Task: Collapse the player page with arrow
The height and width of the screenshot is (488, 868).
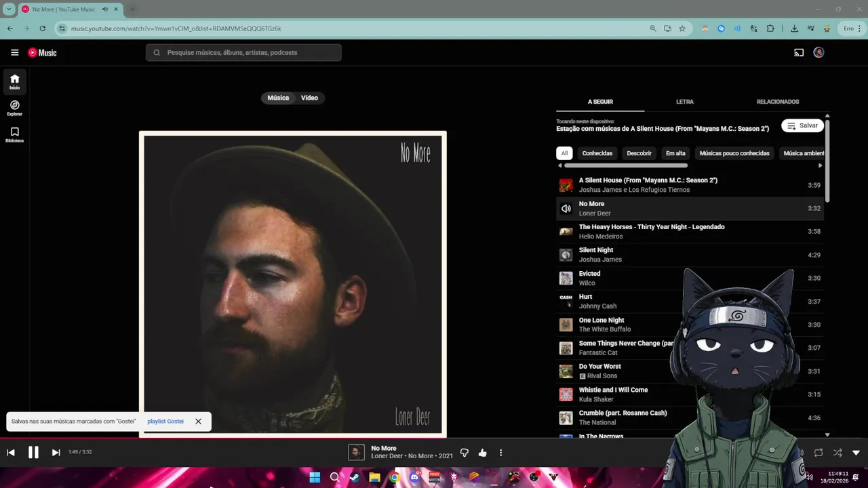Action: (856, 453)
